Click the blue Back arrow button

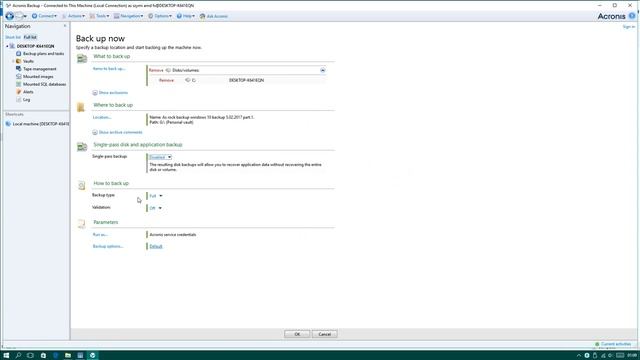(x=10, y=16)
